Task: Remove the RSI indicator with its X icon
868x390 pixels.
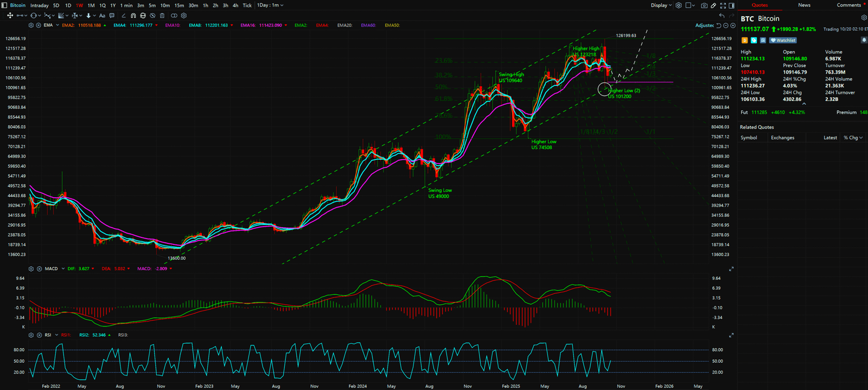Action: click(x=39, y=335)
